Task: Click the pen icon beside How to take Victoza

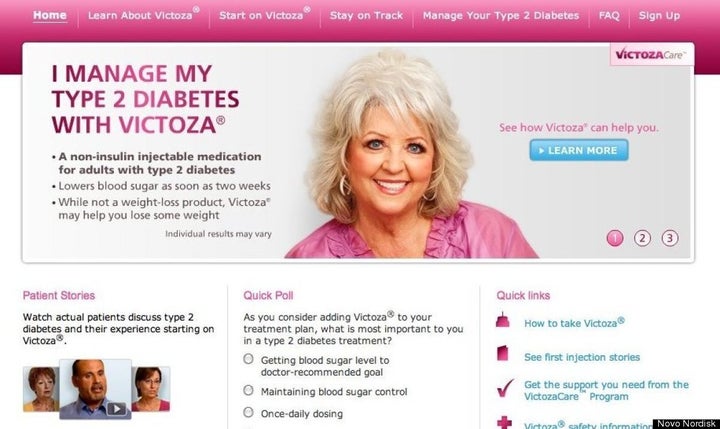Action: pyautogui.click(x=503, y=320)
